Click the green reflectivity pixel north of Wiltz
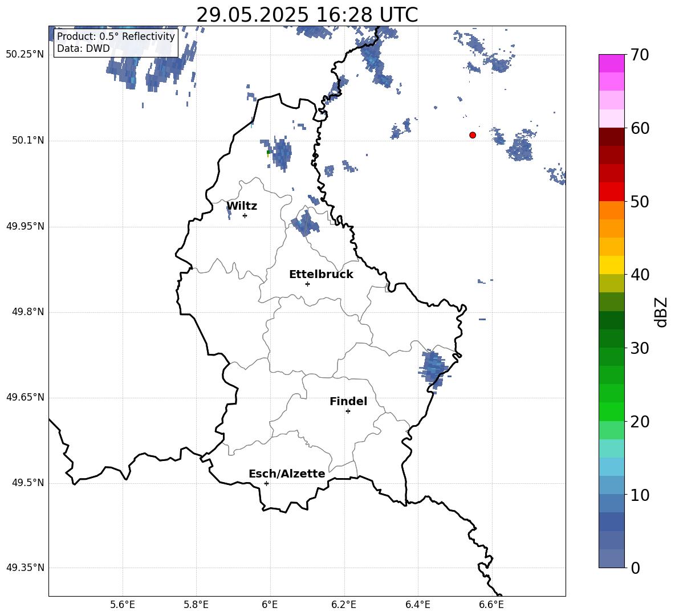Image resolution: width=675 pixels, height=616 pixels. (268, 152)
